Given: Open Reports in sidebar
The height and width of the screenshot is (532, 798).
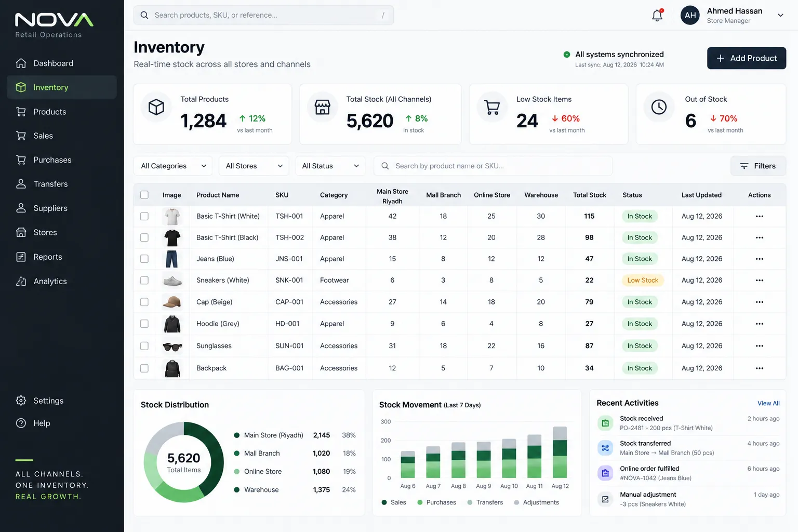Looking at the screenshot, I should (x=62, y=257).
